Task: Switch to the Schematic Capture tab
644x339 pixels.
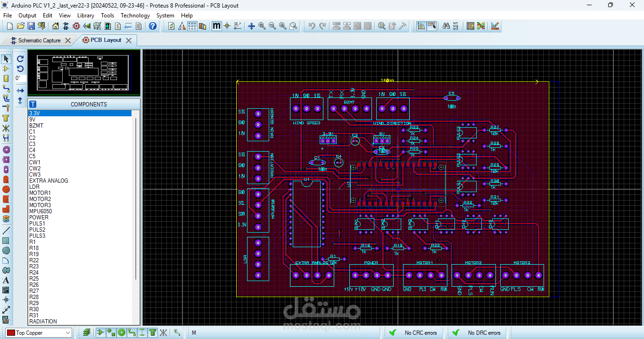Action: (x=40, y=40)
